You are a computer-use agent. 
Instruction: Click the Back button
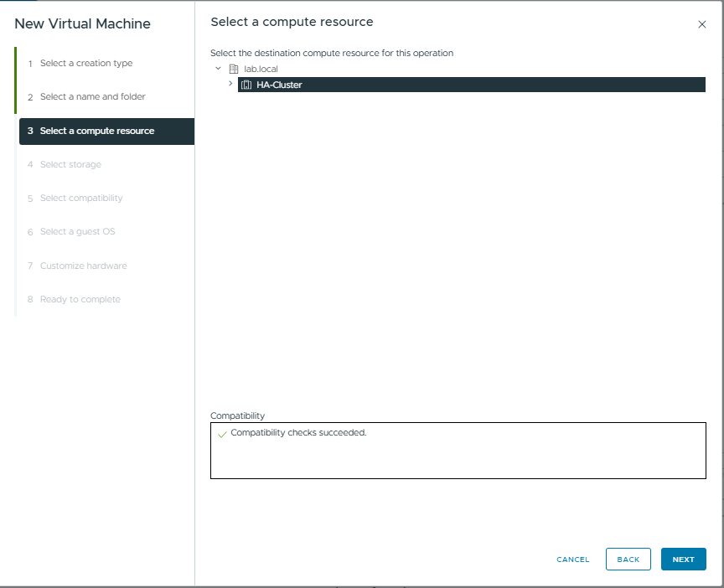[x=628, y=560]
